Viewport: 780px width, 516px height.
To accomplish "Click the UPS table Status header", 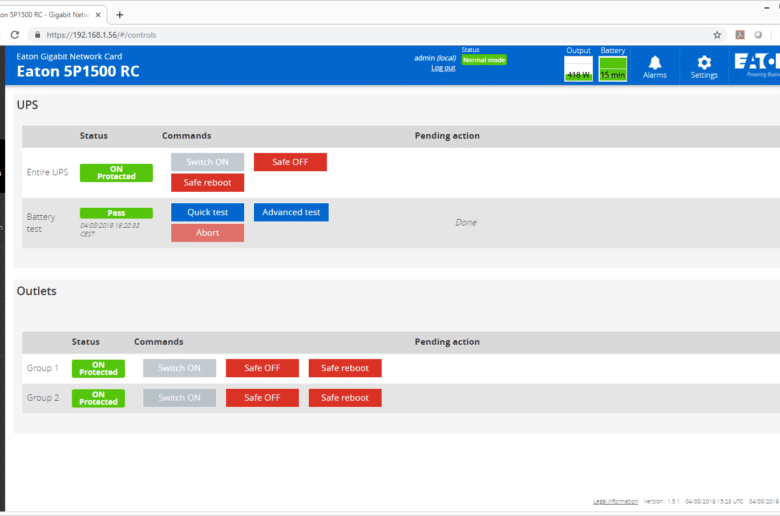I will tap(94, 136).
